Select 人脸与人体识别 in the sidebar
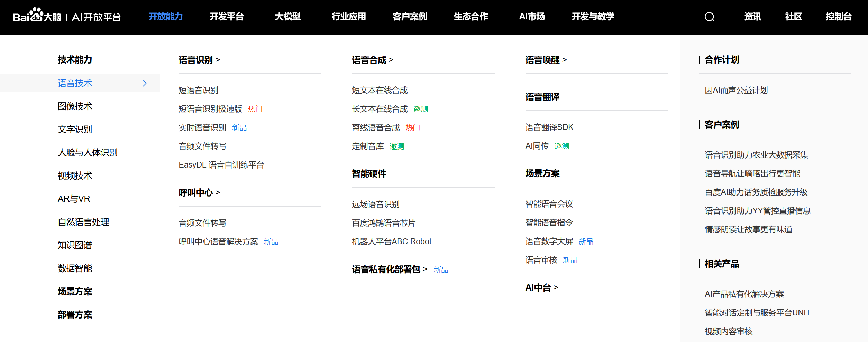The width and height of the screenshot is (868, 342). point(88,153)
